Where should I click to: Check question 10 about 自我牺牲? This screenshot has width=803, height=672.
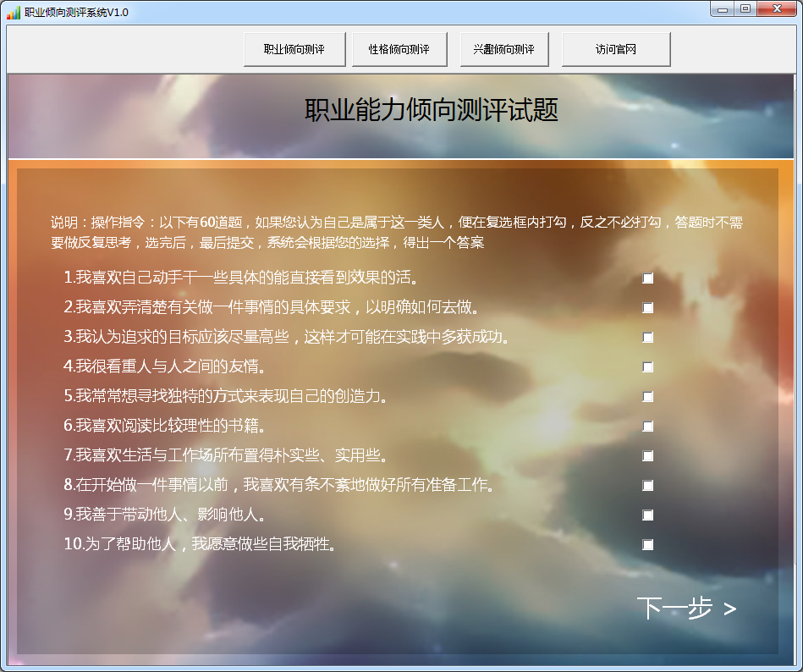(x=648, y=544)
